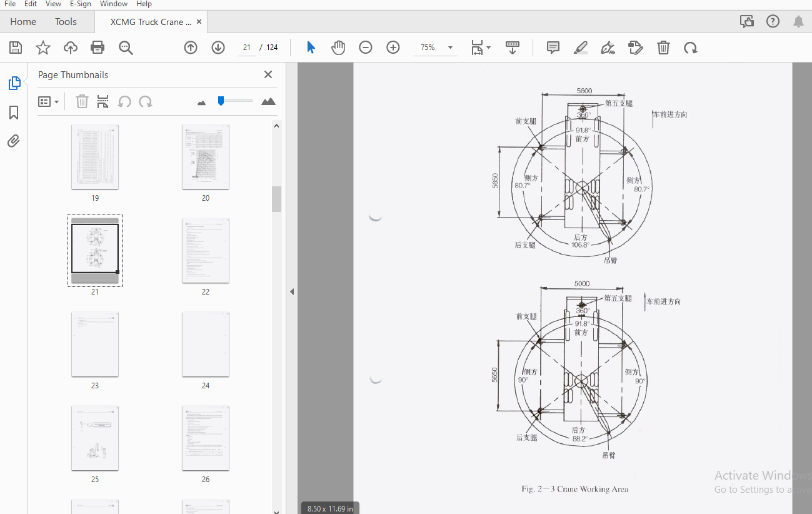Viewport: 812px width, 514px height.
Task: Click thumbnails panel scrollbar handle
Action: coord(276,199)
